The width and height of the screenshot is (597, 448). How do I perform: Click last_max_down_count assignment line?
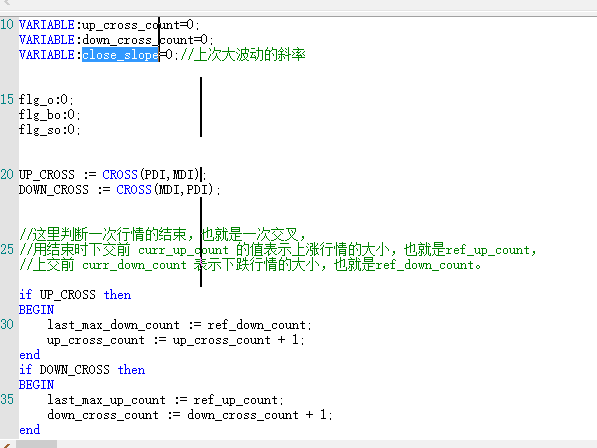pos(179,325)
